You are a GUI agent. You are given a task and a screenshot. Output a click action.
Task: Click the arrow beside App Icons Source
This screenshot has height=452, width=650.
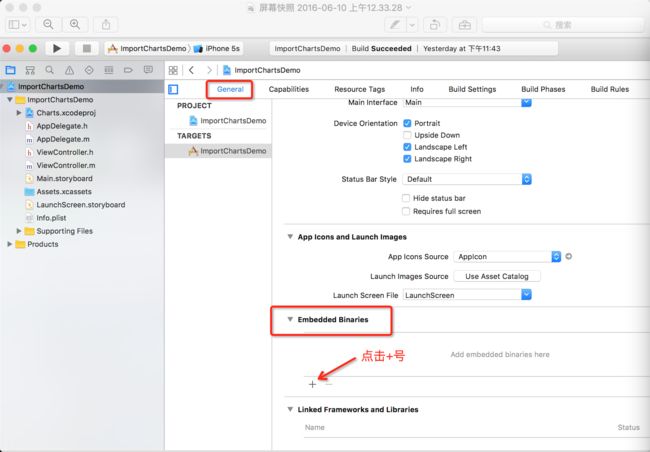(x=569, y=257)
